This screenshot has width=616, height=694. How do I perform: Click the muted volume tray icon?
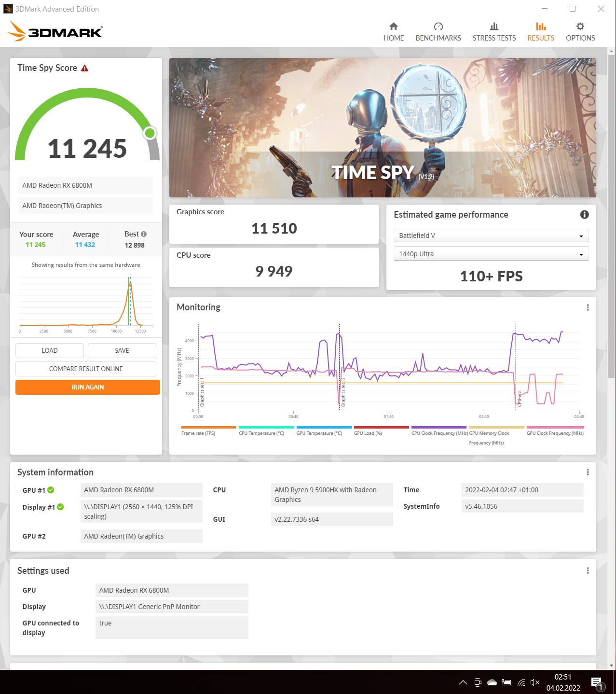(x=535, y=682)
